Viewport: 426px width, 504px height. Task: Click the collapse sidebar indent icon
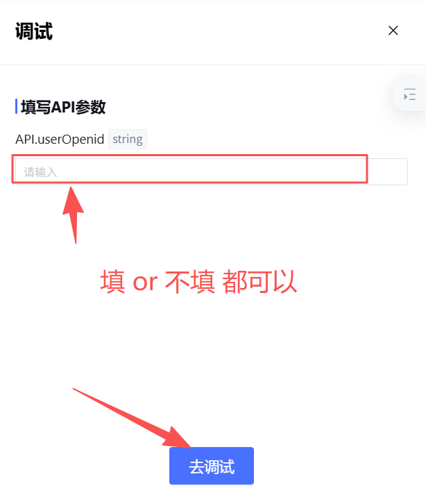409,94
